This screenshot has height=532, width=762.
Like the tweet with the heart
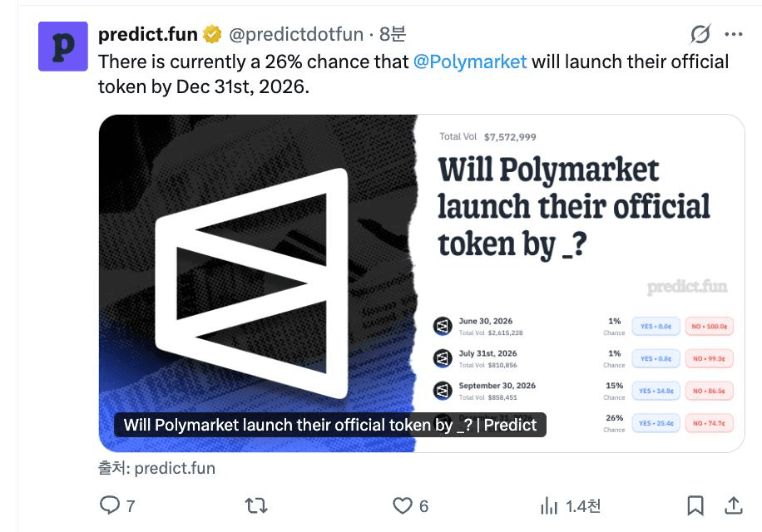click(403, 505)
